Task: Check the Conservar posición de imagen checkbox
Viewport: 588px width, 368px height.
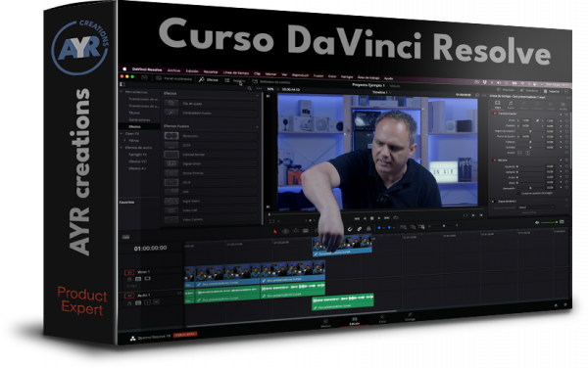Action: [518, 194]
